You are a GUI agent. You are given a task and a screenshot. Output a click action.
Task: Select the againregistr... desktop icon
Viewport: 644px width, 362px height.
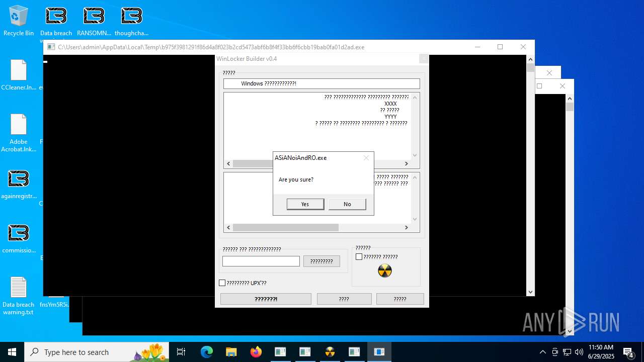(x=19, y=185)
